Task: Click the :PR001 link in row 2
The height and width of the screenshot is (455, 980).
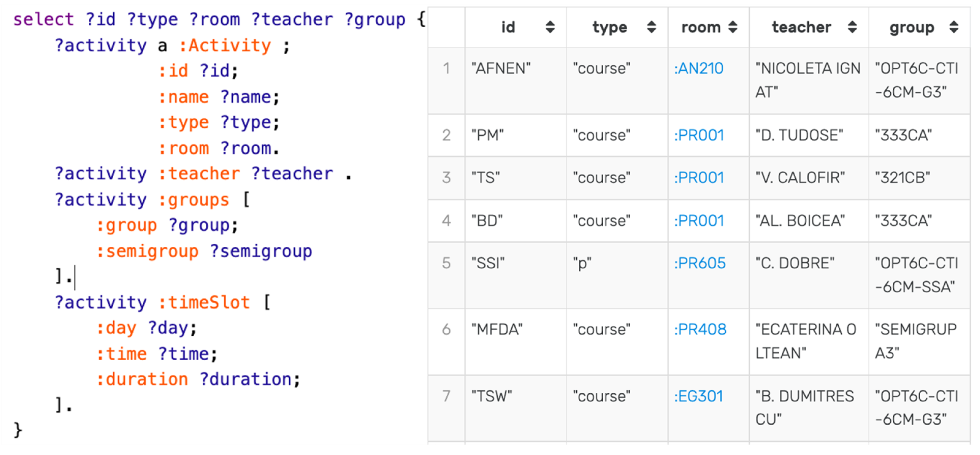Action: pyautogui.click(x=699, y=135)
